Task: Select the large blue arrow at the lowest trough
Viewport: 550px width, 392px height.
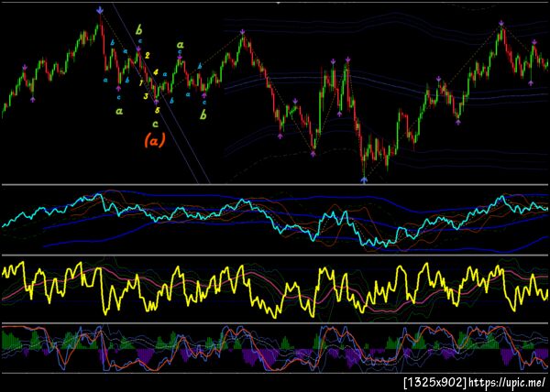Action: pos(364,180)
